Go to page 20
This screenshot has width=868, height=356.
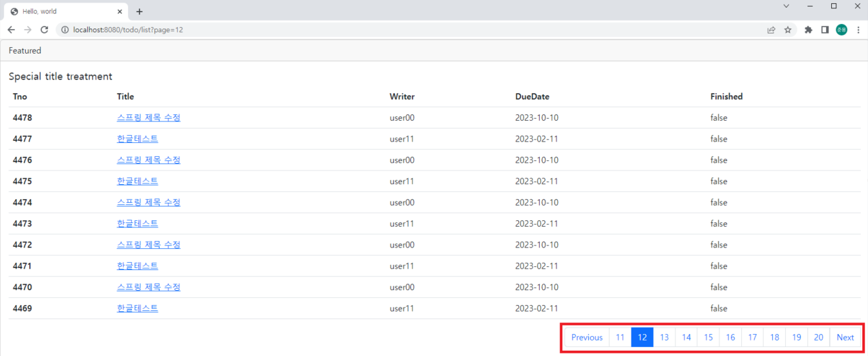pyautogui.click(x=818, y=337)
